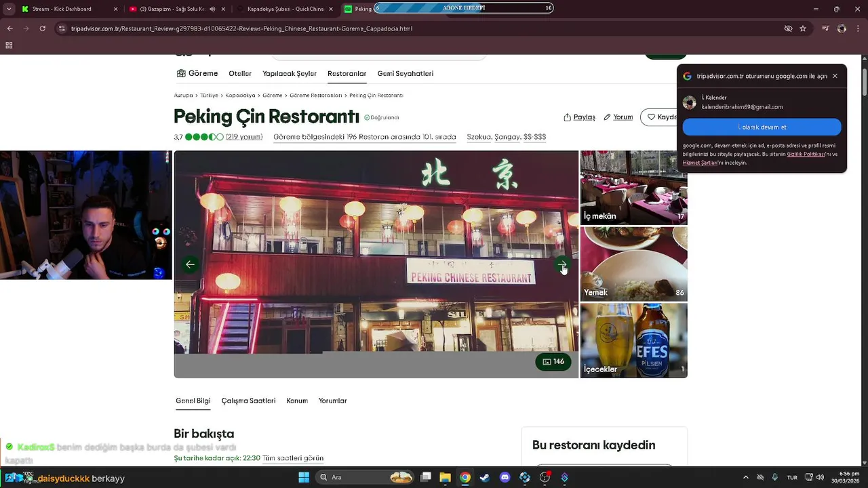Share restaurant via Paylaş
Screen dimensions: 868x488
[x=579, y=117]
